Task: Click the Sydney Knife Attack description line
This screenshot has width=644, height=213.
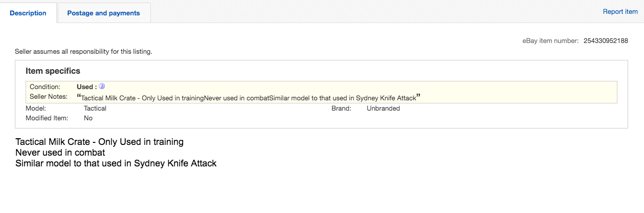Action: (x=116, y=164)
